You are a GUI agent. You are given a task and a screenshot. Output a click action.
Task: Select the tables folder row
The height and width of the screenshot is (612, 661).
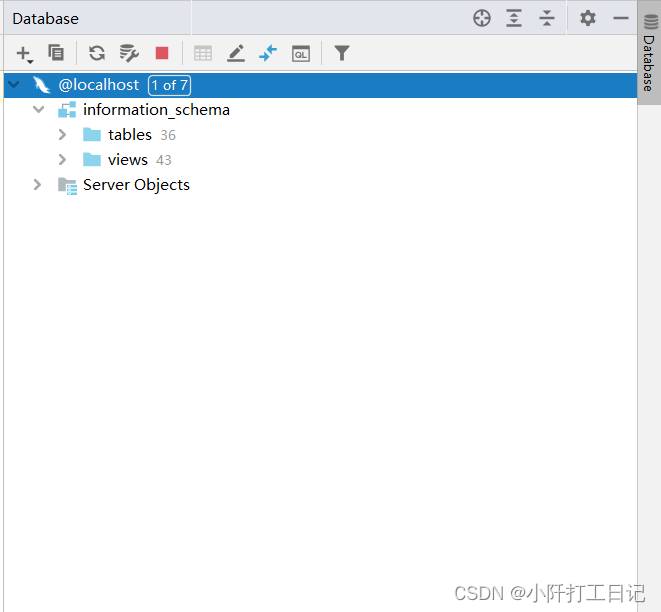(320, 135)
